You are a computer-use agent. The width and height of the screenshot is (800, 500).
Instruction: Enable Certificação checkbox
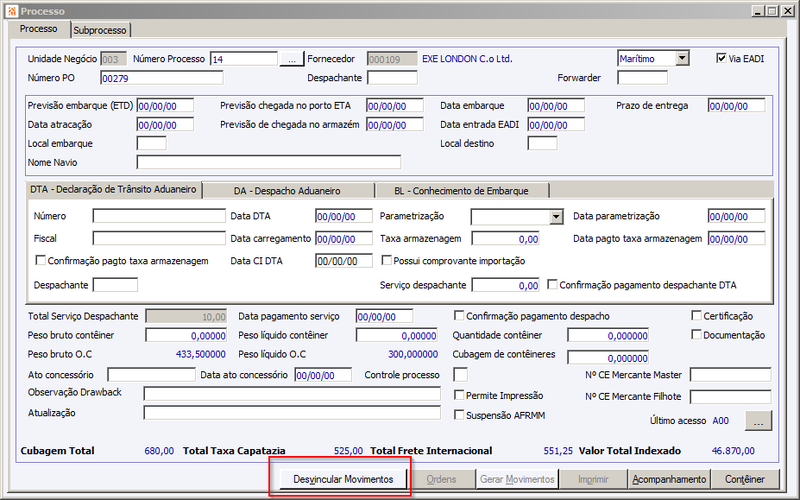click(x=696, y=315)
